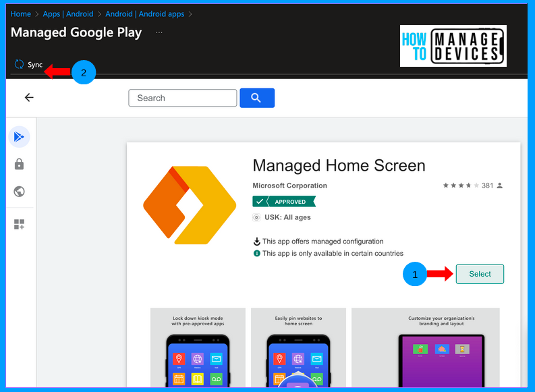This screenshot has width=535, height=392.
Task: Open the web apps globe icon
Action: 19,192
